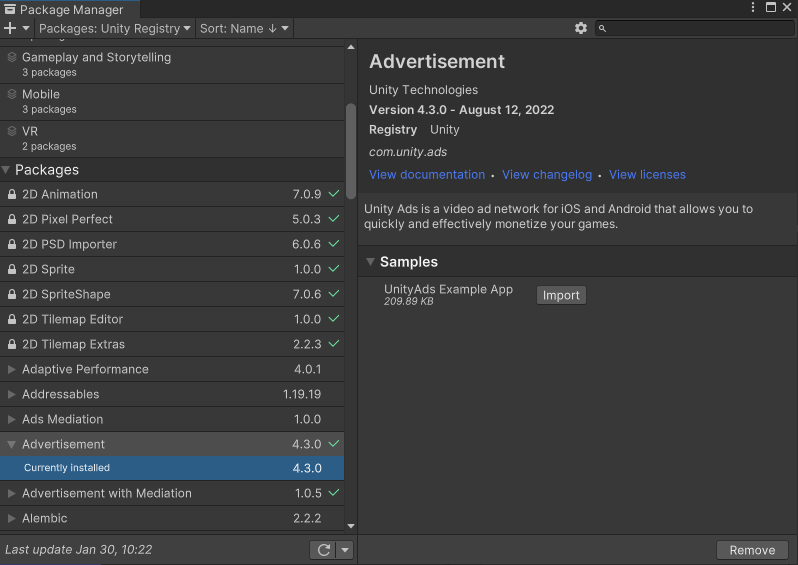Click installed checkmark on 2D Sprite row

coord(334,269)
